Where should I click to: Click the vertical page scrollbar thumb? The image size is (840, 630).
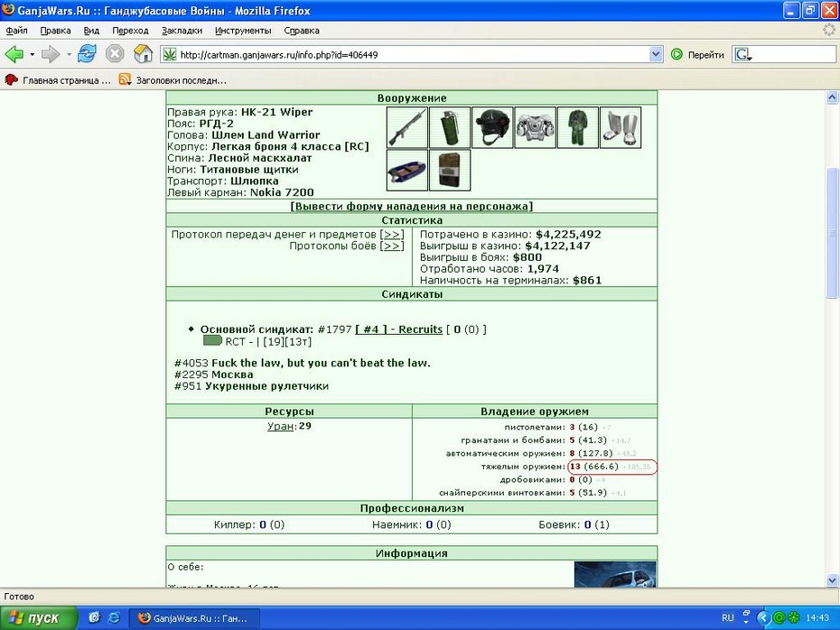point(832,233)
